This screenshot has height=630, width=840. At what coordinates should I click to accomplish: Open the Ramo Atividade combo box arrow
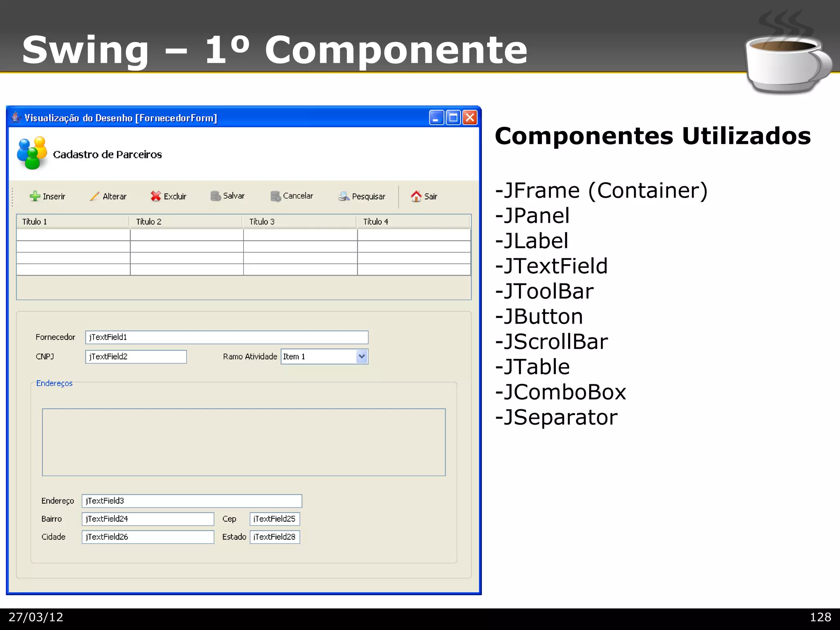[x=362, y=356]
